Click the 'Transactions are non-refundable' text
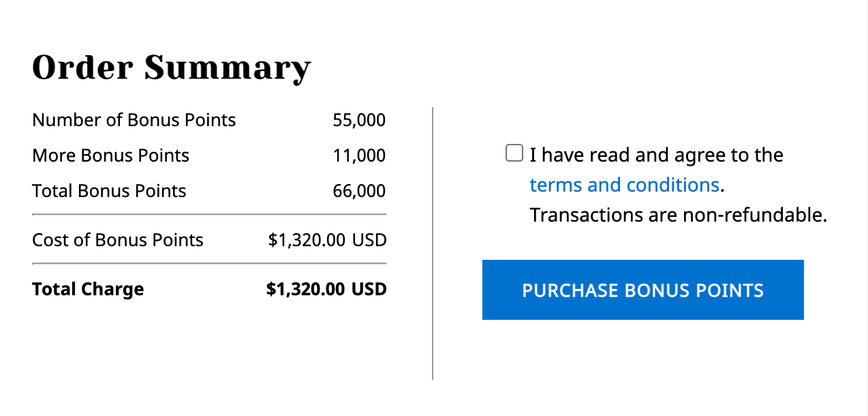This screenshot has height=416, width=868. pyautogui.click(x=677, y=214)
